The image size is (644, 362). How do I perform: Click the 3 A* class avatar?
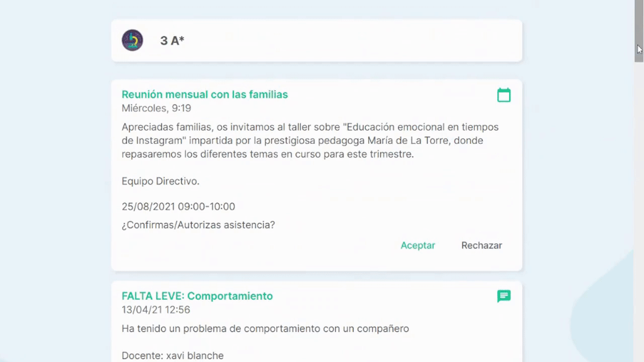tap(132, 40)
